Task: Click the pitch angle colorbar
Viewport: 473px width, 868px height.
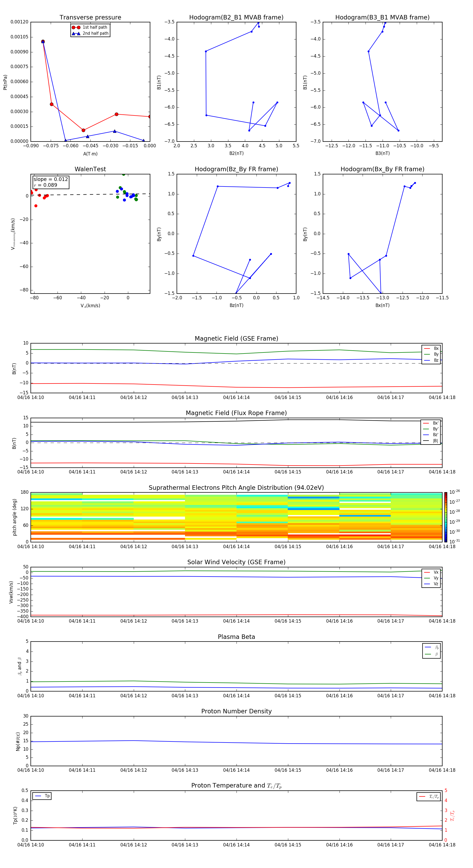Action: click(446, 517)
